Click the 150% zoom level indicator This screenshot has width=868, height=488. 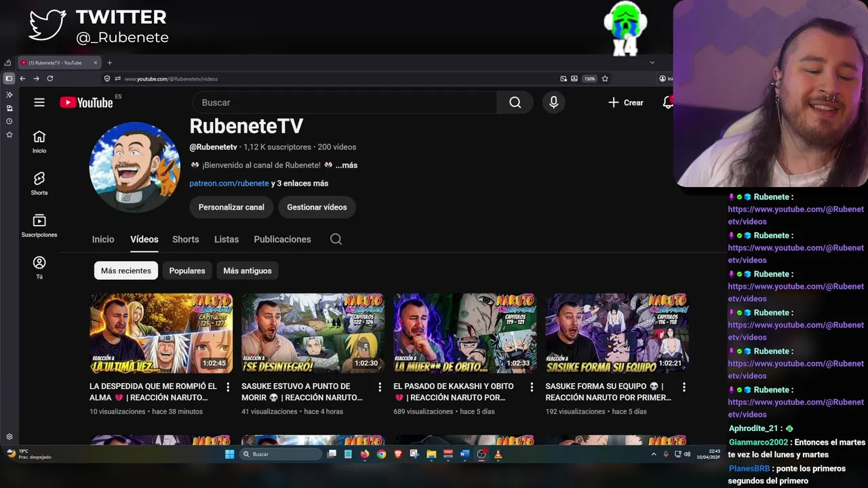tap(590, 79)
